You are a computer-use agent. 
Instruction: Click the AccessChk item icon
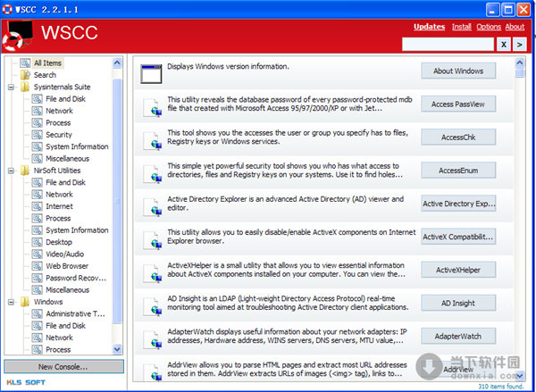tap(152, 141)
